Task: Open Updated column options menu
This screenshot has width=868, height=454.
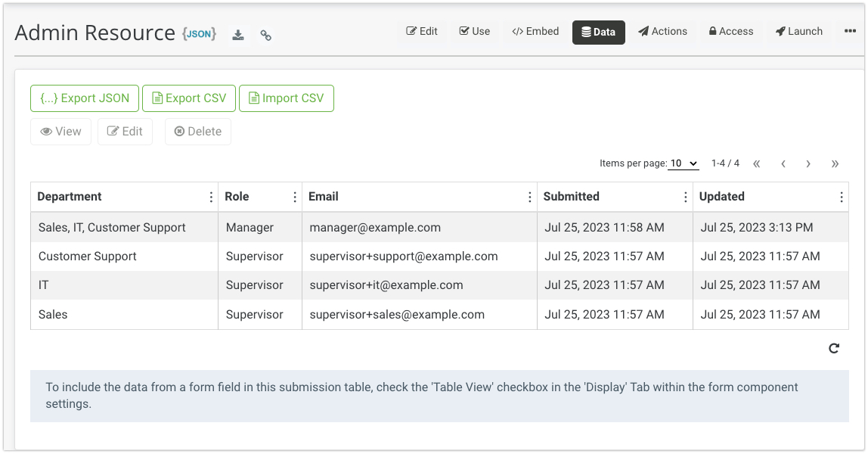Action: tap(842, 197)
